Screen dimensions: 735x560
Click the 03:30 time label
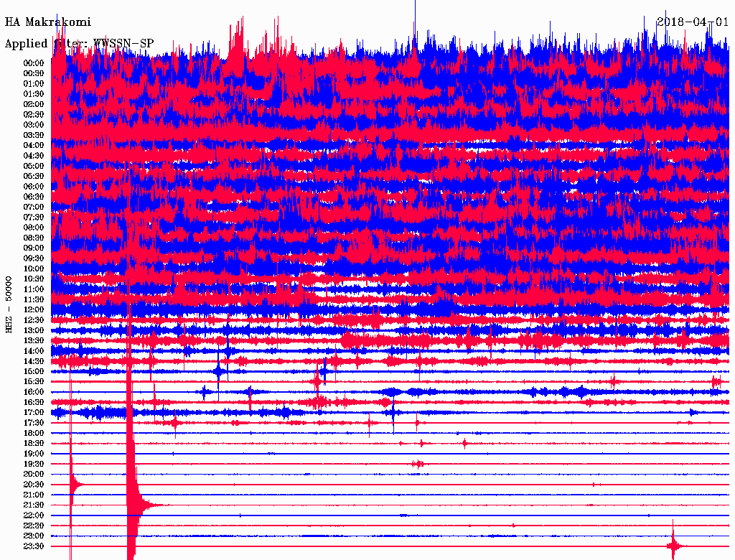click(x=34, y=135)
